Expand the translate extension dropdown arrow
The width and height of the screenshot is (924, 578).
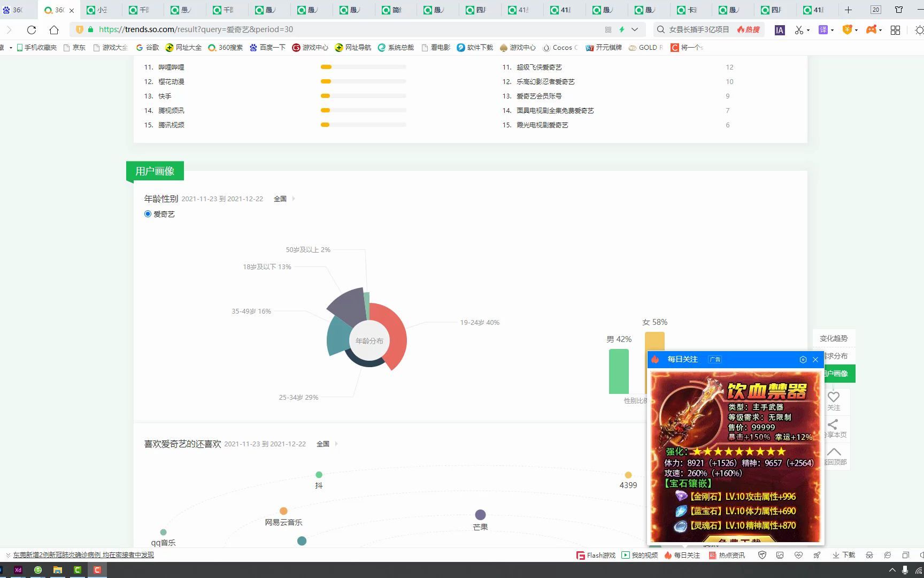tap(832, 30)
